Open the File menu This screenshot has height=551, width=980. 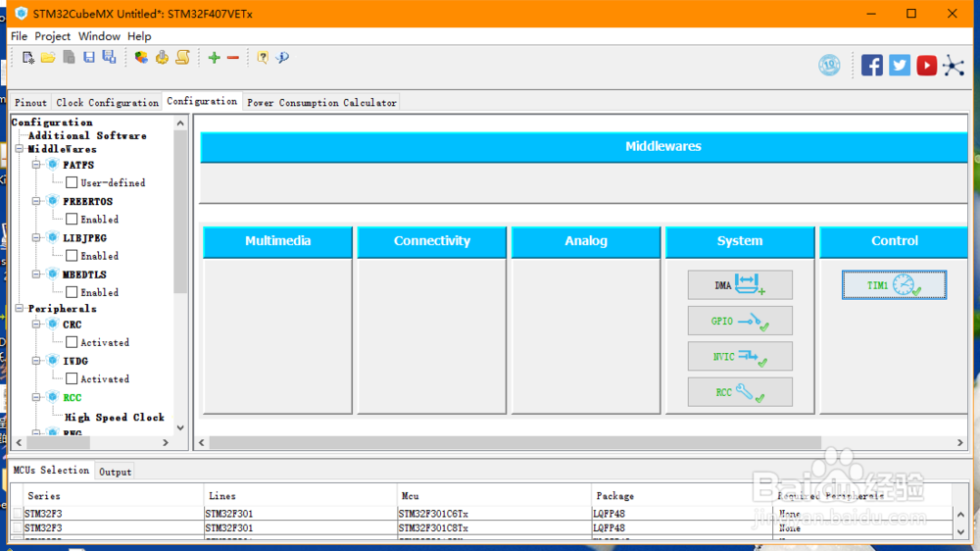click(x=19, y=36)
